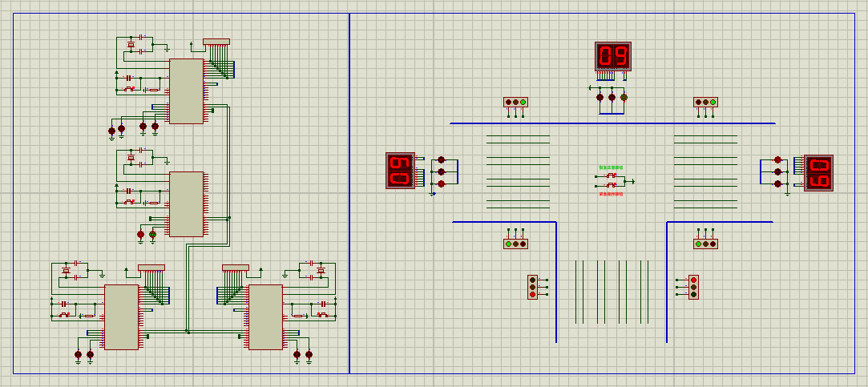Select the green LED below the second microcontroller
Screen dimensions: 868x387
[153, 235]
